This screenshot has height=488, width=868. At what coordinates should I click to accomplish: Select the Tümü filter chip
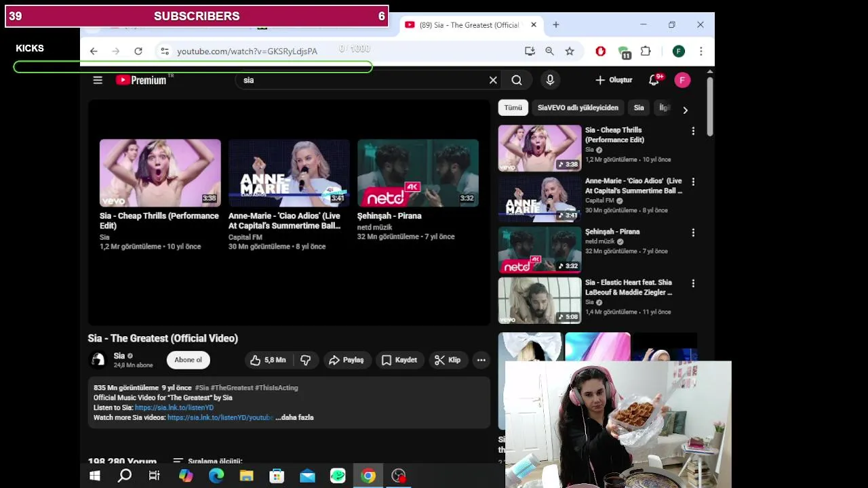pyautogui.click(x=513, y=108)
